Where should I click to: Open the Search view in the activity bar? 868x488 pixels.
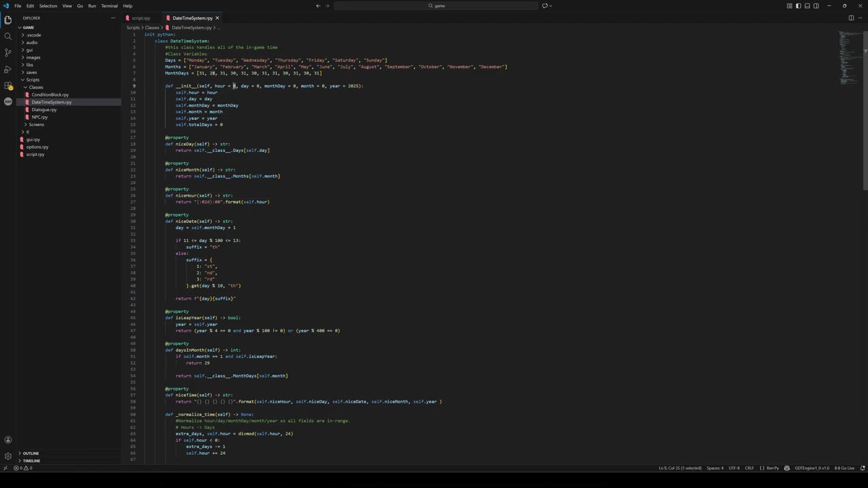8,36
